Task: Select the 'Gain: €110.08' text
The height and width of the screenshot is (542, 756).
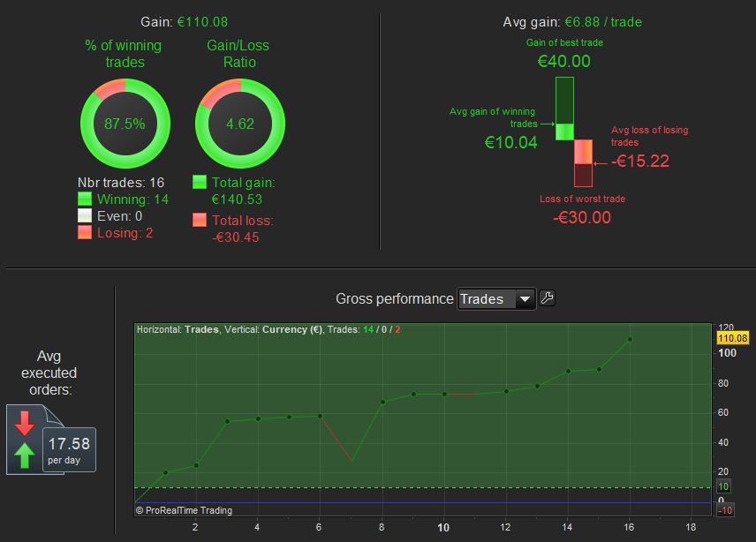Action: 185,22
